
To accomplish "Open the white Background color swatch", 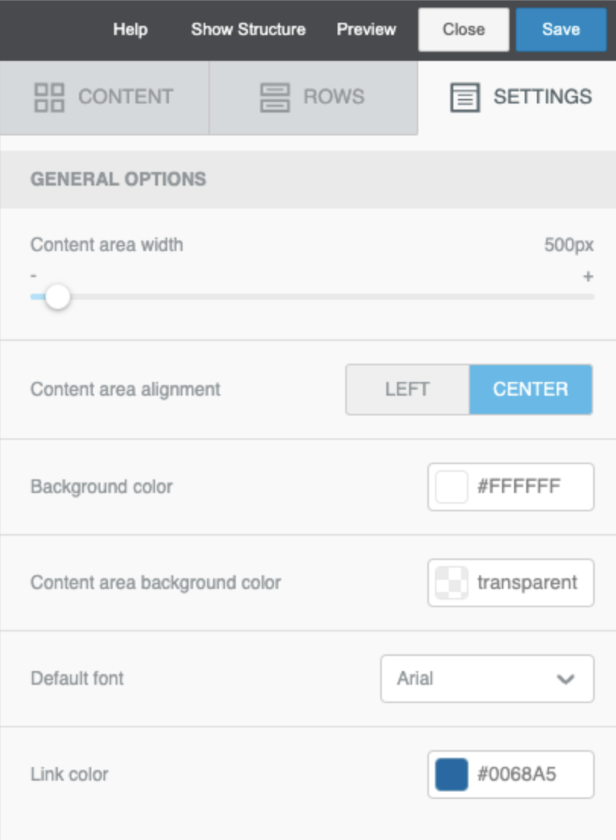I will (x=452, y=487).
